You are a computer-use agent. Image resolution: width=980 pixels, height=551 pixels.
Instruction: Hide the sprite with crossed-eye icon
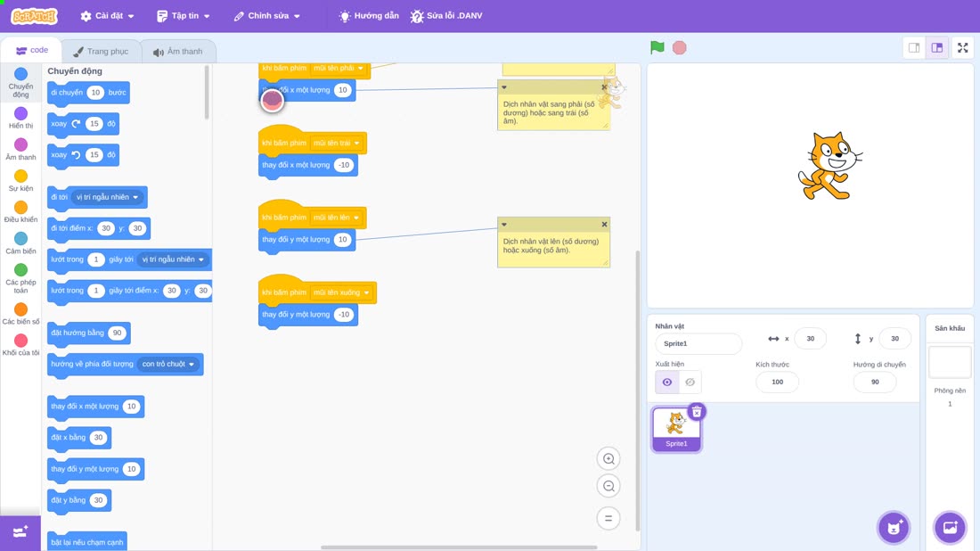[690, 382]
